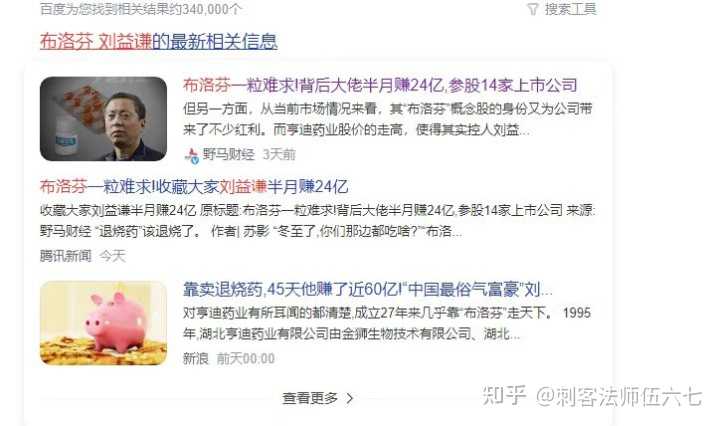Screen dimensions: 720x426
Task: Click the 野马财经 source name
Action: point(229,154)
